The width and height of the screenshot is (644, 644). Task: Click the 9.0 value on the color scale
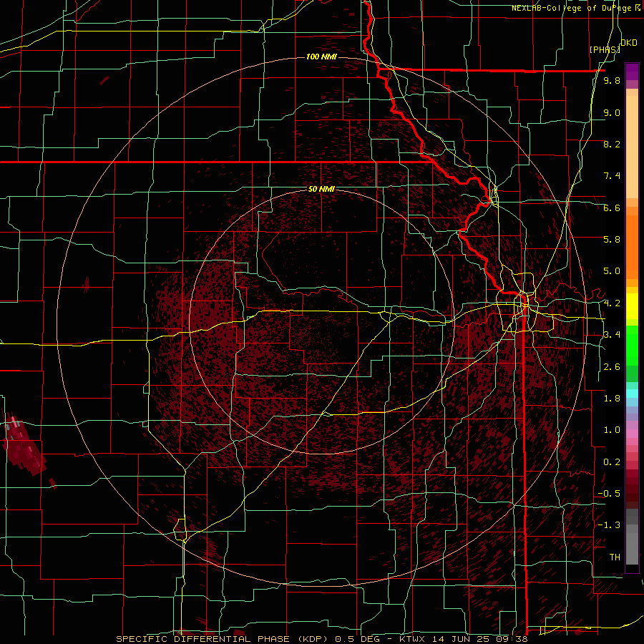pos(612,112)
